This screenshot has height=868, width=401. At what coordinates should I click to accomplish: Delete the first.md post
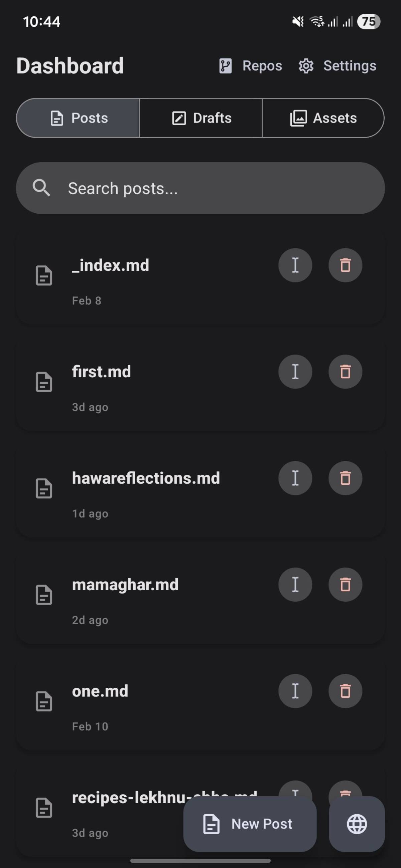pyautogui.click(x=345, y=372)
